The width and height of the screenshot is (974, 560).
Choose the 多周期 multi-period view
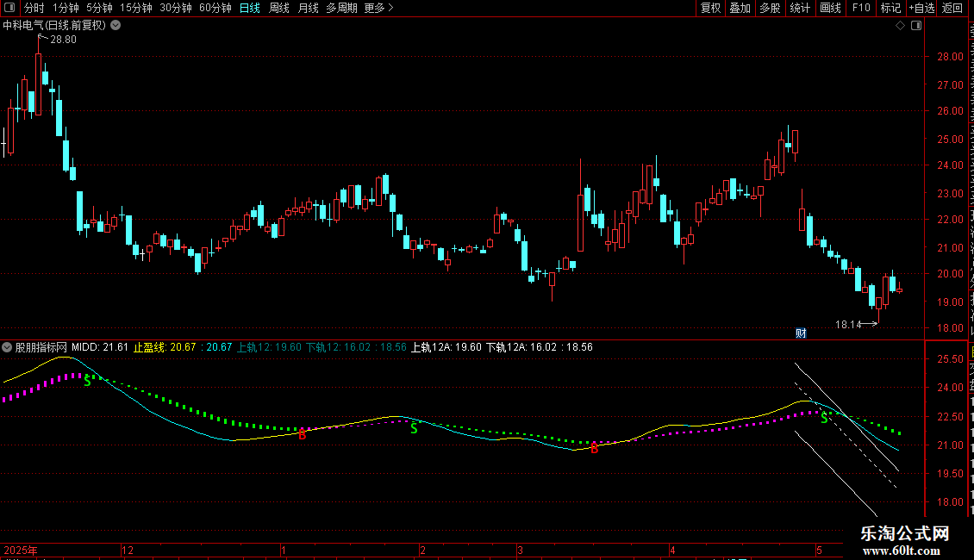tap(341, 8)
